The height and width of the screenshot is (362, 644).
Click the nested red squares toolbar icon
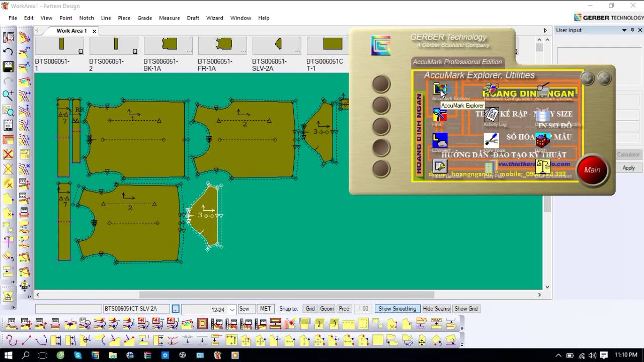click(202, 324)
